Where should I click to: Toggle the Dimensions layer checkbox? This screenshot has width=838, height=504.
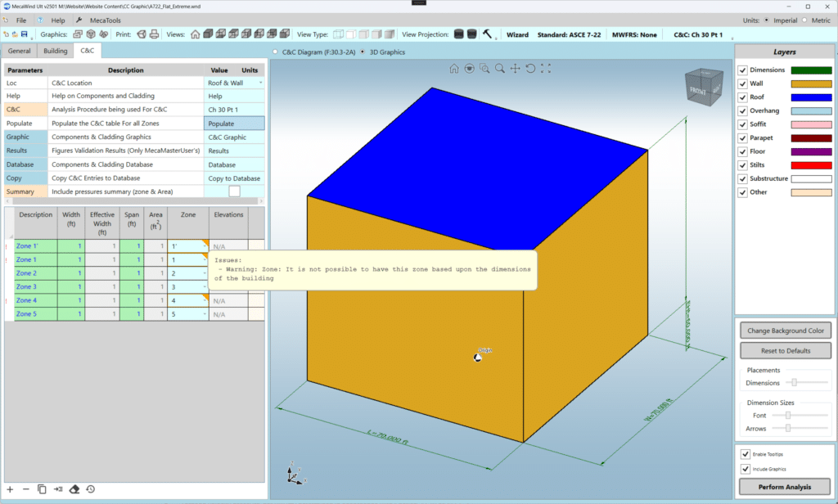pos(742,70)
